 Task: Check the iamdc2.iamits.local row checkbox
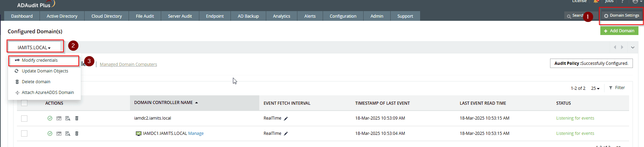24,119
